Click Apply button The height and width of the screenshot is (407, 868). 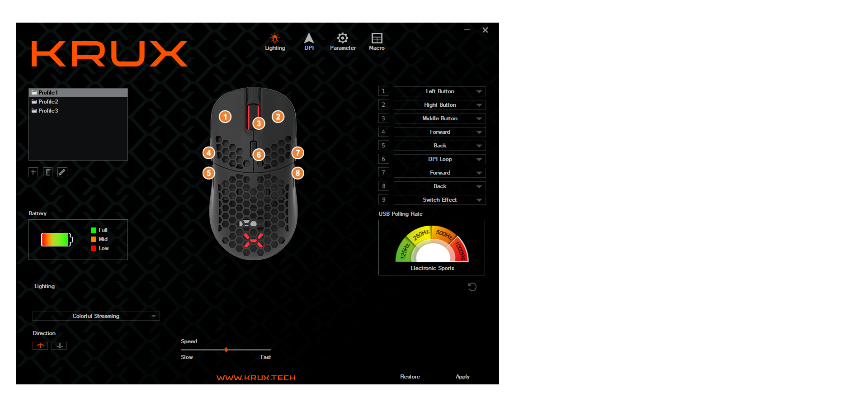(x=462, y=377)
